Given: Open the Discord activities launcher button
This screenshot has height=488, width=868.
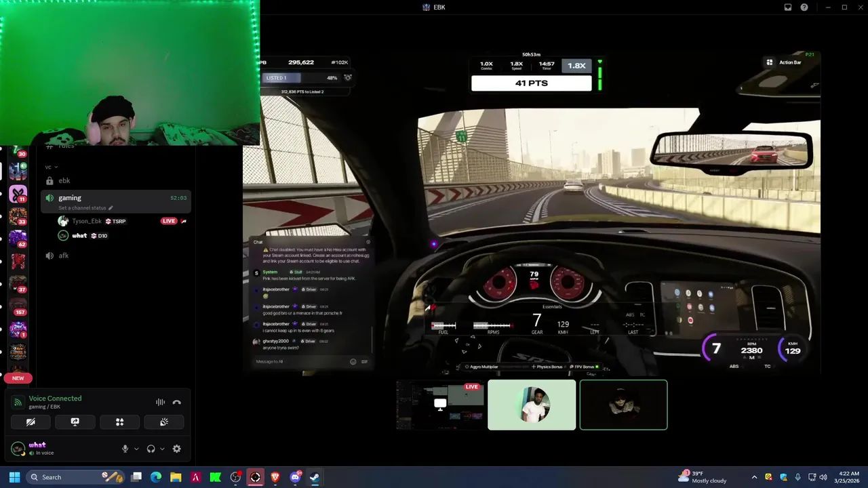Looking at the screenshot, I should coord(119,422).
